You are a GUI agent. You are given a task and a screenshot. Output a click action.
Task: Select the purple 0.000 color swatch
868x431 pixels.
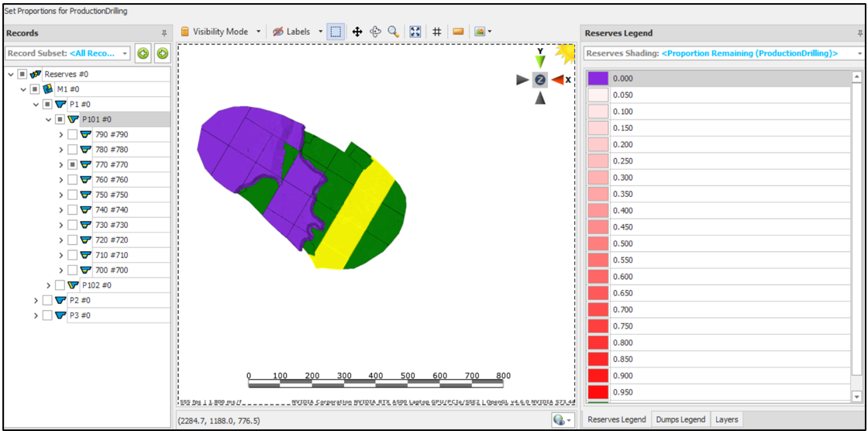point(598,78)
